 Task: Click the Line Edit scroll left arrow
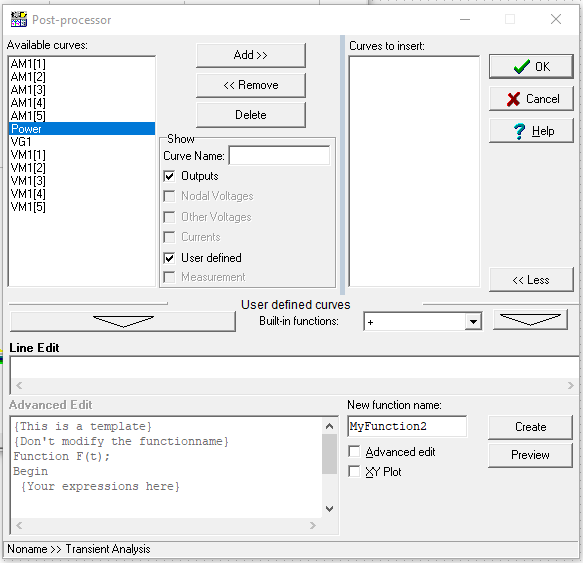pyautogui.click(x=19, y=386)
